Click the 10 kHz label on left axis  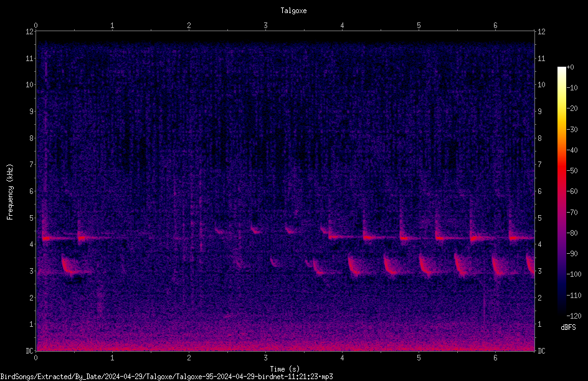(30, 85)
